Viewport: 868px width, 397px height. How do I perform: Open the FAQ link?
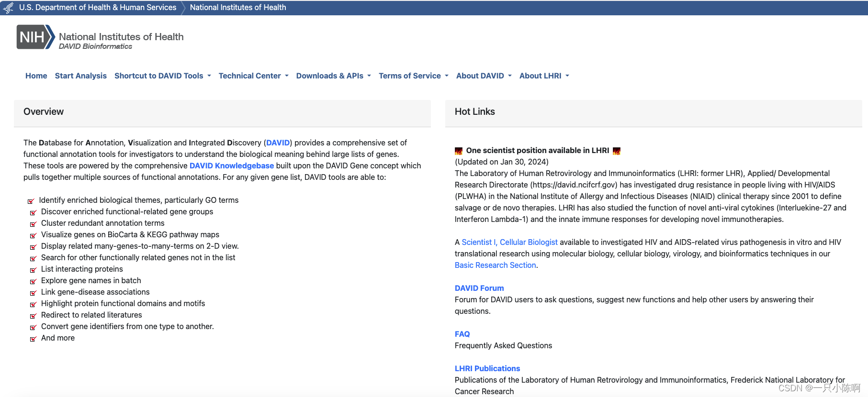pyautogui.click(x=462, y=334)
